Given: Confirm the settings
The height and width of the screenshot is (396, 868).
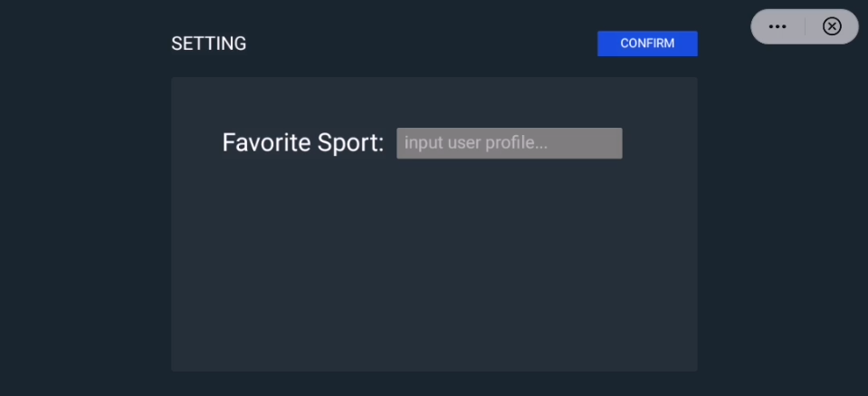Looking at the screenshot, I should [x=647, y=43].
